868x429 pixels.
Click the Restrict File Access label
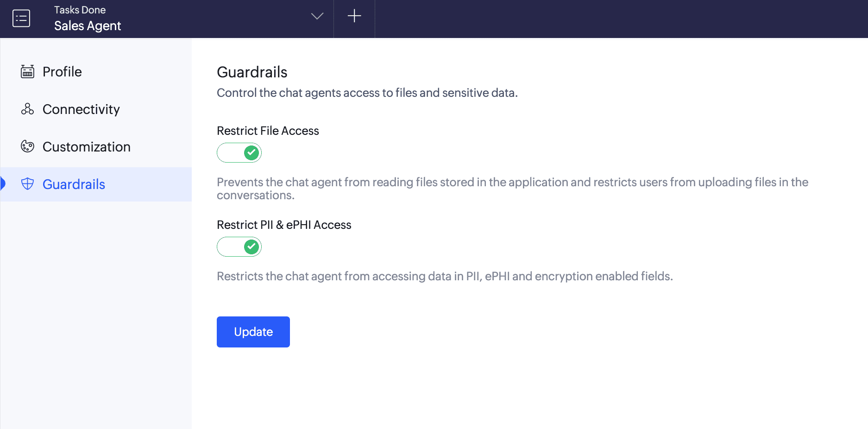(268, 131)
